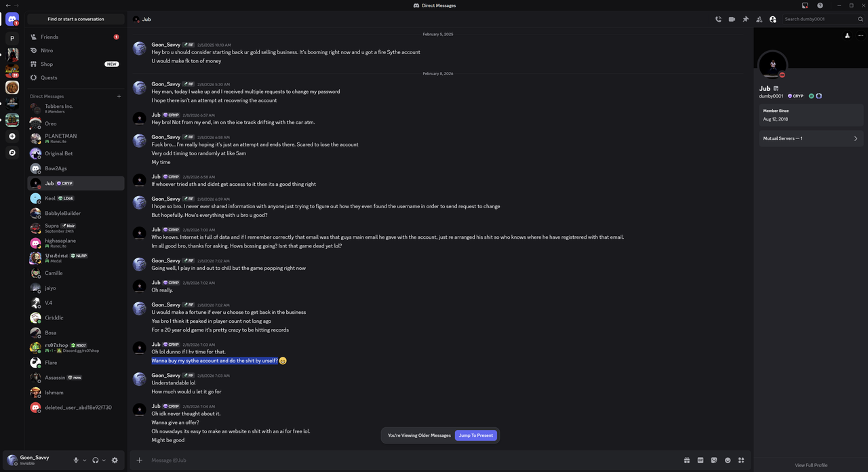Viewport: 868px width, 472px height.
Task: Hide the user profile side panel
Action: coord(772,19)
